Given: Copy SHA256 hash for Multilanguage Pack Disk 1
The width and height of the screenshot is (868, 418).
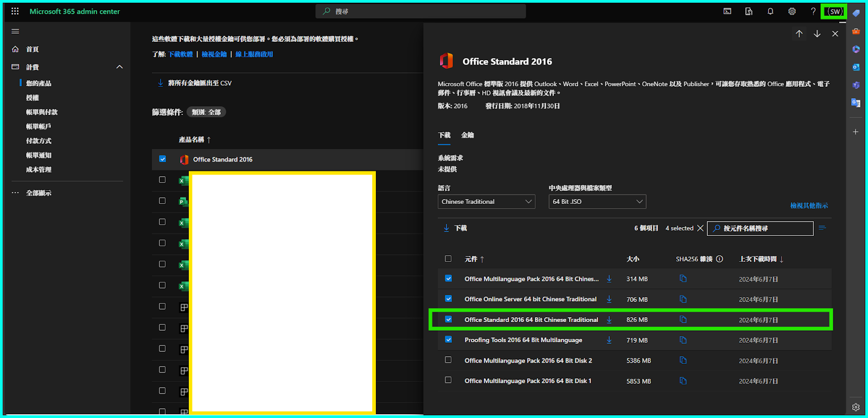Looking at the screenshot, I should (x=683, y=381).
